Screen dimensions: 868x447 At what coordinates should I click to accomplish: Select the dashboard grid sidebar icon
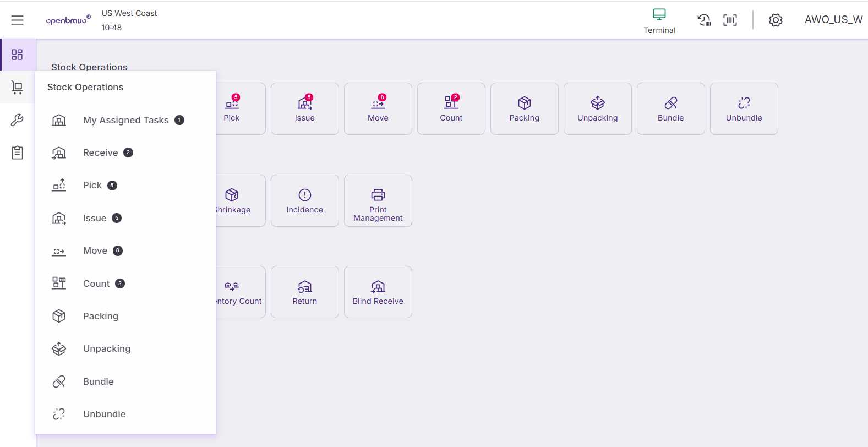click(x=18, y=54)
